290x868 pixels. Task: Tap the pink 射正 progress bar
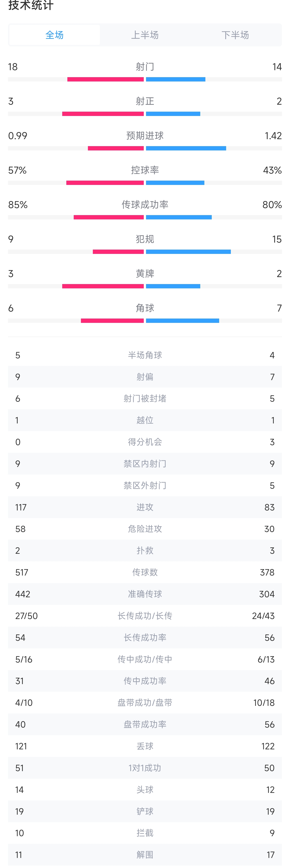point(103,114)
